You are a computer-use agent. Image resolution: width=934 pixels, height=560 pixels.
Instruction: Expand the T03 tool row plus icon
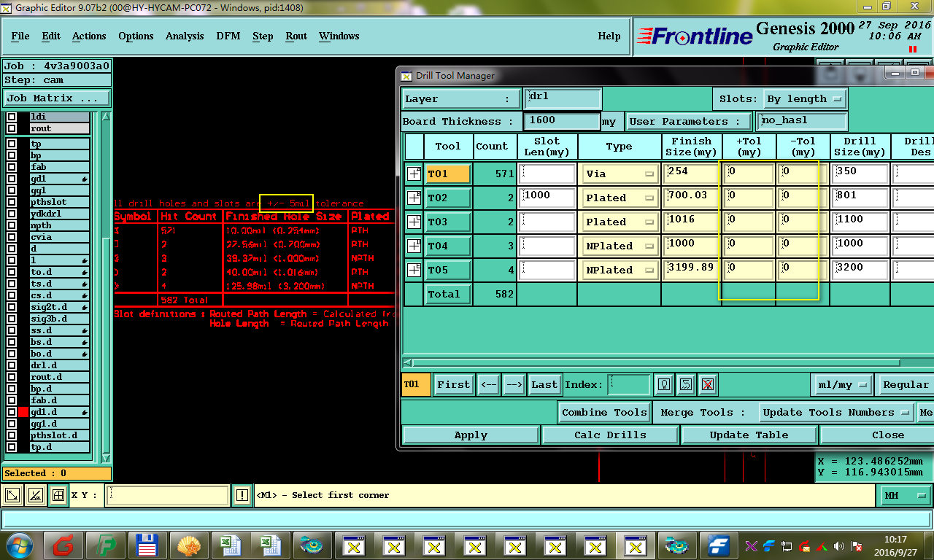coord(414,222)
